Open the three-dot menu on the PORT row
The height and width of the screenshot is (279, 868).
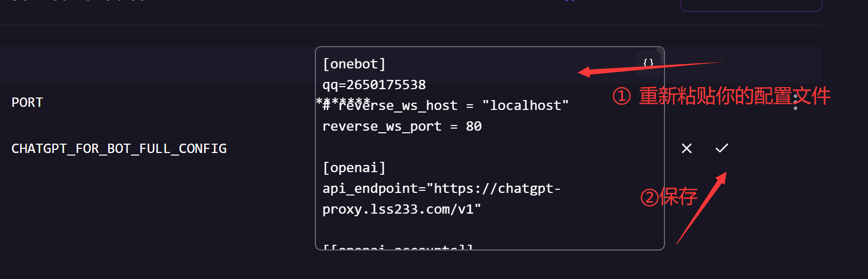[x=795, y=102]
